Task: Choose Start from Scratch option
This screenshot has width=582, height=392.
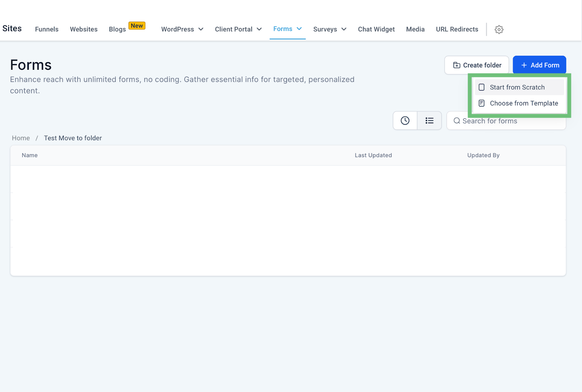Action: point(519,87)
